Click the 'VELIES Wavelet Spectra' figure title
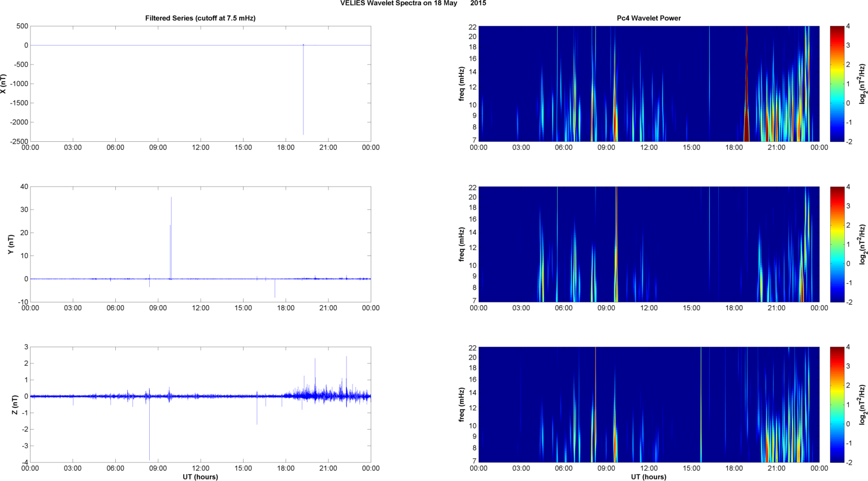 (398, 3)
